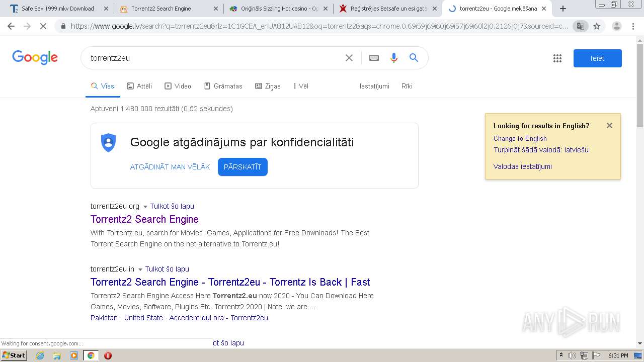Open the on-screen keyboard input tool
Image resolution: width=644 pixels, height=362 pixels.
click(374, 58)
